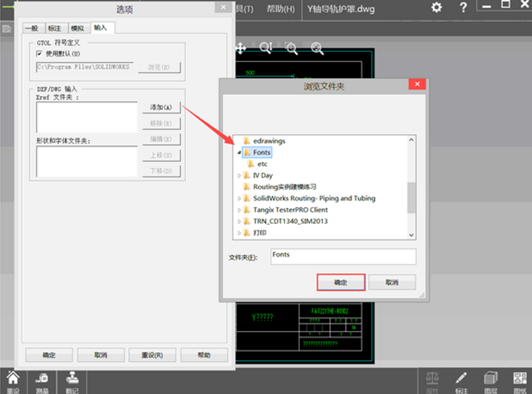
Task: Click the settings gear icon in title bar
Action: point(436,7)
